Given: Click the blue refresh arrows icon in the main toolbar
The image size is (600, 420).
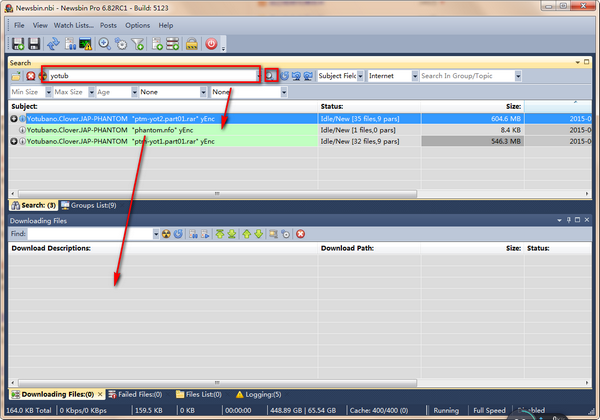Looking at the screenshot, I should pos(54,44).
